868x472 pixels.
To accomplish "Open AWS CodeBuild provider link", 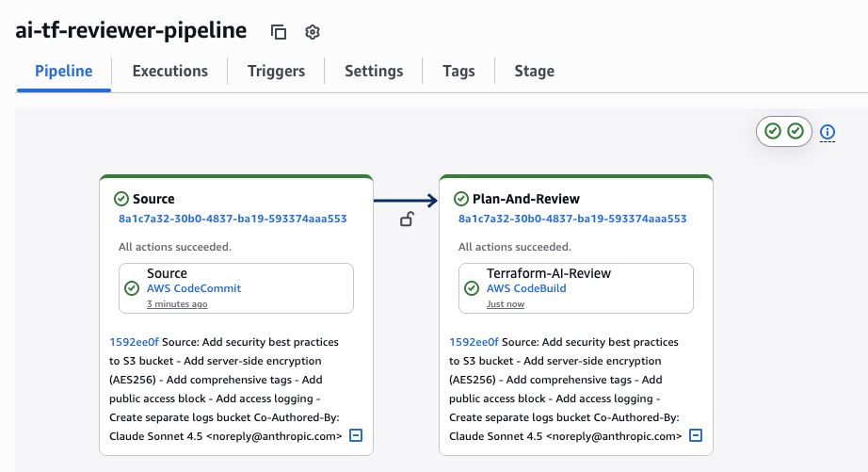I will coord(526,288).
